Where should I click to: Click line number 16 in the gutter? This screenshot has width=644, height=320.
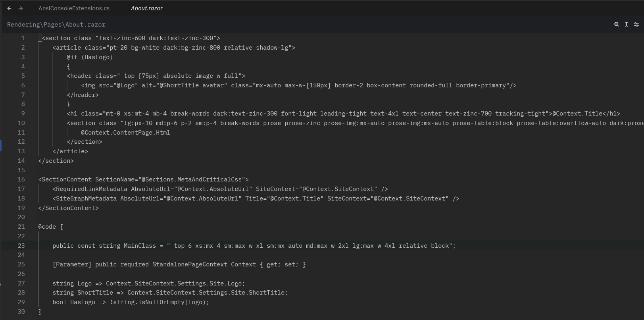[x=21, y=179]
